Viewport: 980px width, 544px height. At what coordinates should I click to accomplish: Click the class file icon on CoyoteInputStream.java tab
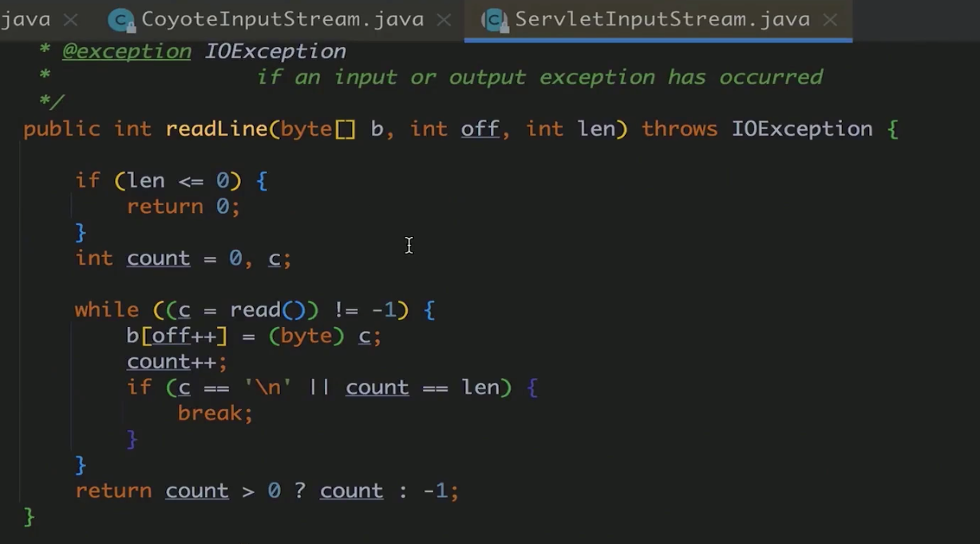click(x=121, y=20)
